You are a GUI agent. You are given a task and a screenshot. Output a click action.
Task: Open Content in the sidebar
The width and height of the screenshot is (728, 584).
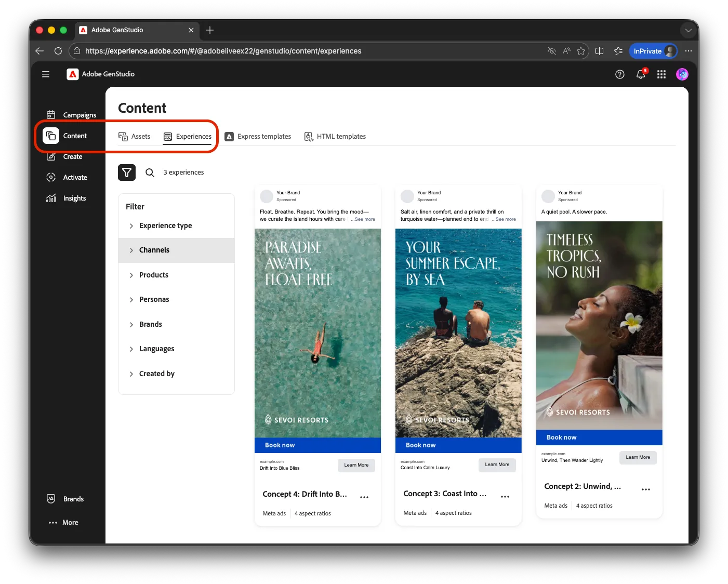65,136
